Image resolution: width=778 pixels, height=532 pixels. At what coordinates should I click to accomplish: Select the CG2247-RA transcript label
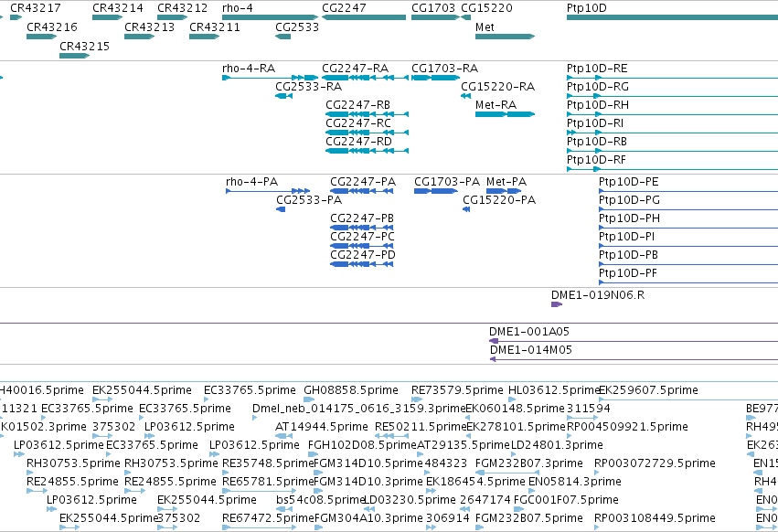(356, 68)
